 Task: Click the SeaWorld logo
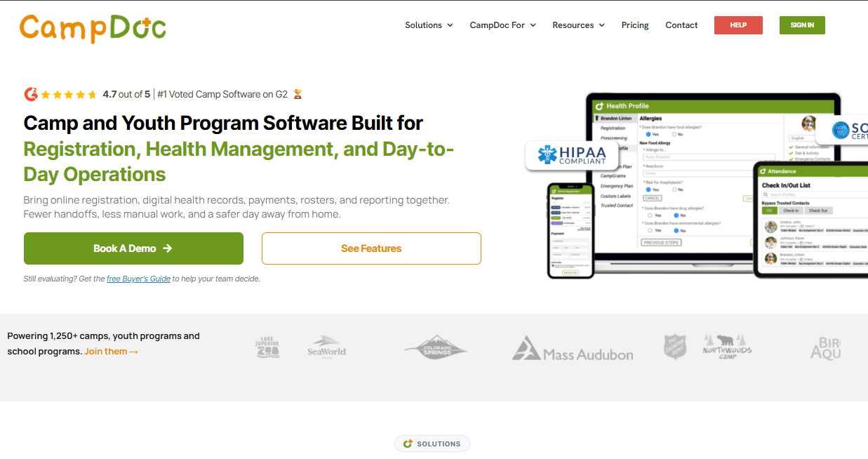click(x=327, y=347)
